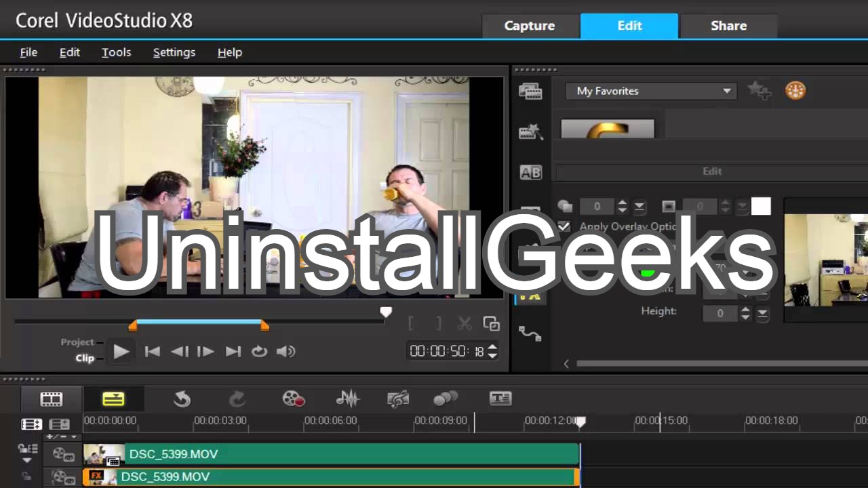Open the Title library AB icon
Viewport: 868px width, 488px height.
tap(530, 173)
